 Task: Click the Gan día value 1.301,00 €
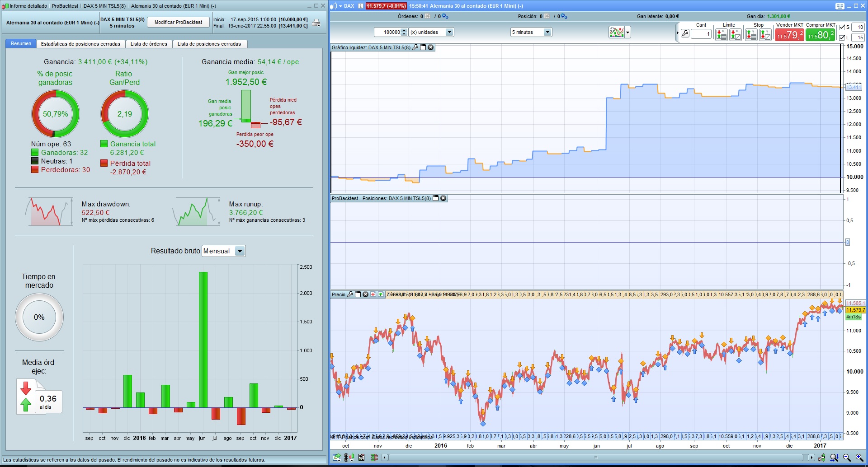pyautogui.click(x=778, y=16)
